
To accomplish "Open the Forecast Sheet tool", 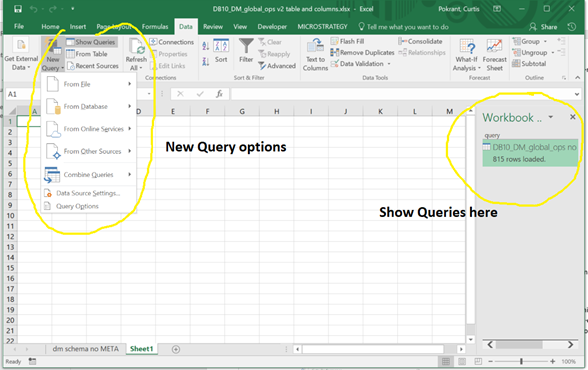I will point(494,55).
